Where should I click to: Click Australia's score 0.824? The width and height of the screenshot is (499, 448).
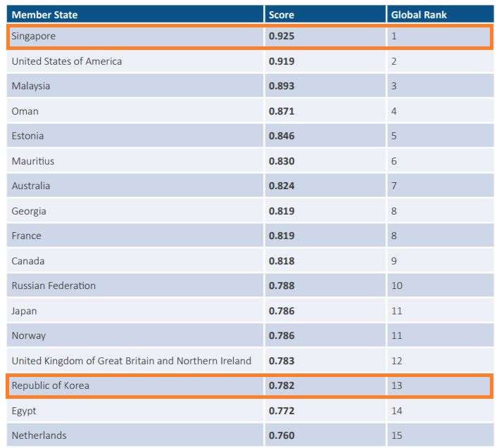coord(282,186)
